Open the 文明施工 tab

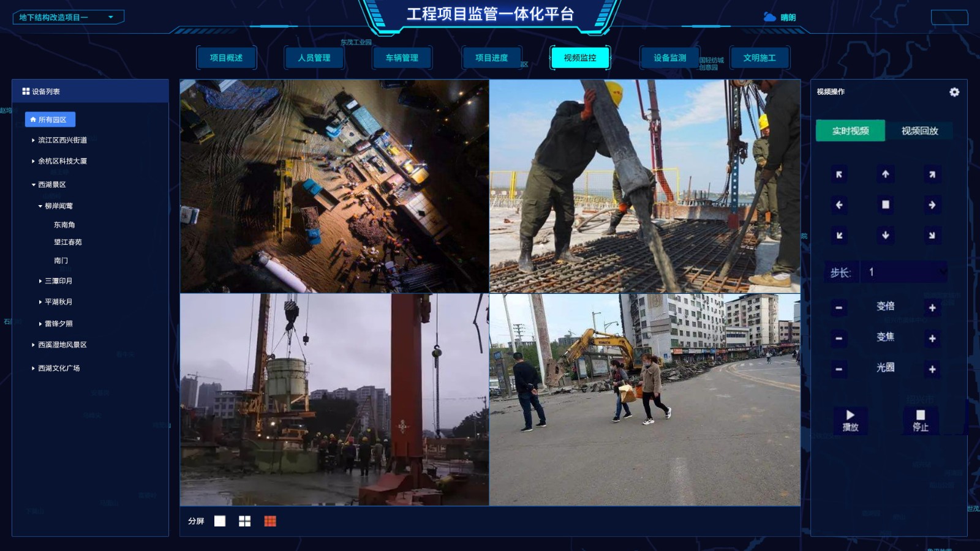pos(759,58)
